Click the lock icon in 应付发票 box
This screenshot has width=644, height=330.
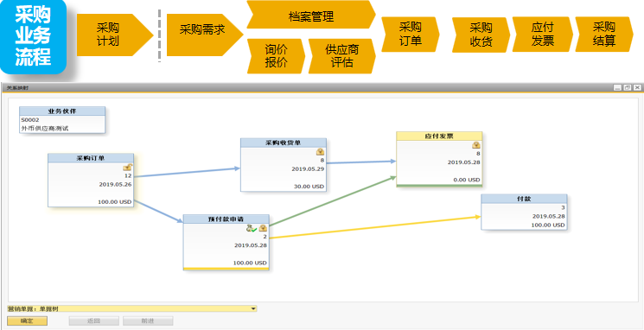476,145
